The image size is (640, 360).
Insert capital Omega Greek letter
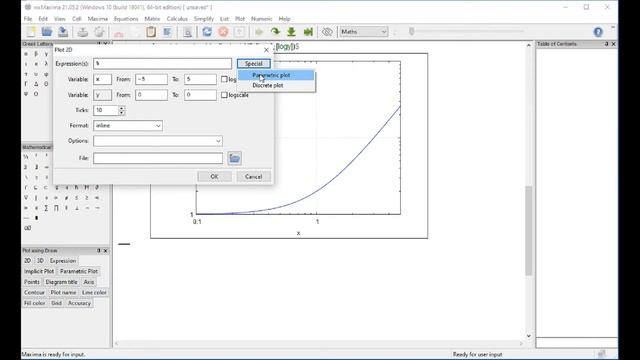[36, 94]
